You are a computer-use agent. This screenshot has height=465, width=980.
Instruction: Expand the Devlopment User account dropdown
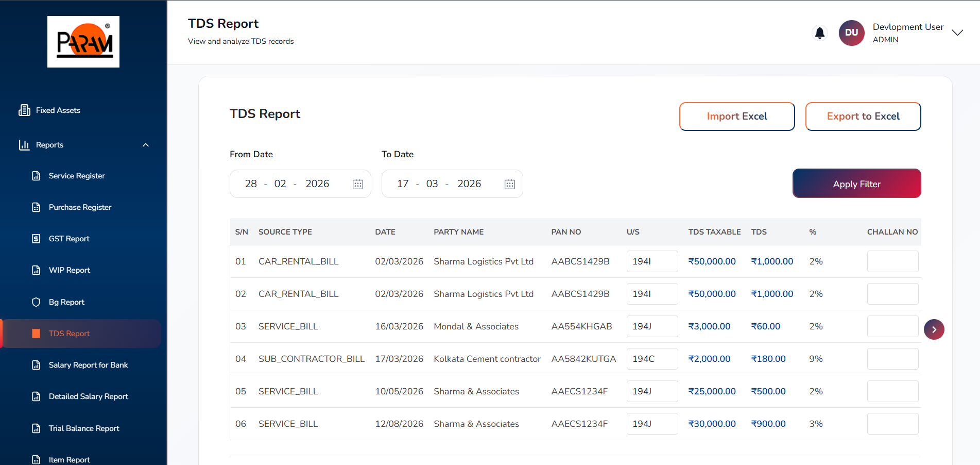[x=957, y=33]
